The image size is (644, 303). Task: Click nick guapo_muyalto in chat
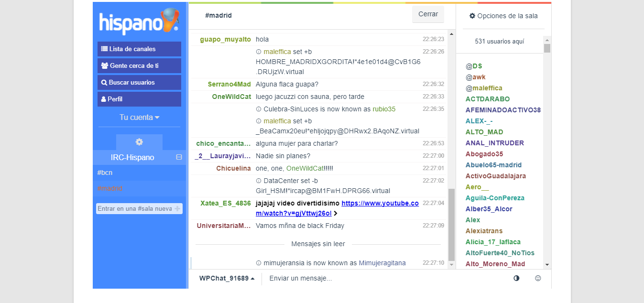(225, 39)
